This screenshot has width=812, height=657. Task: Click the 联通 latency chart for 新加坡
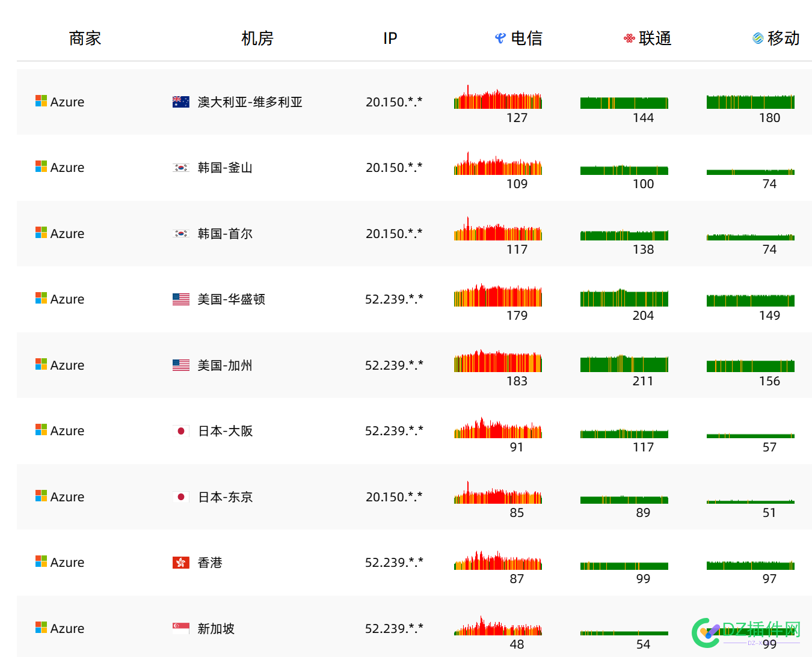624,633
